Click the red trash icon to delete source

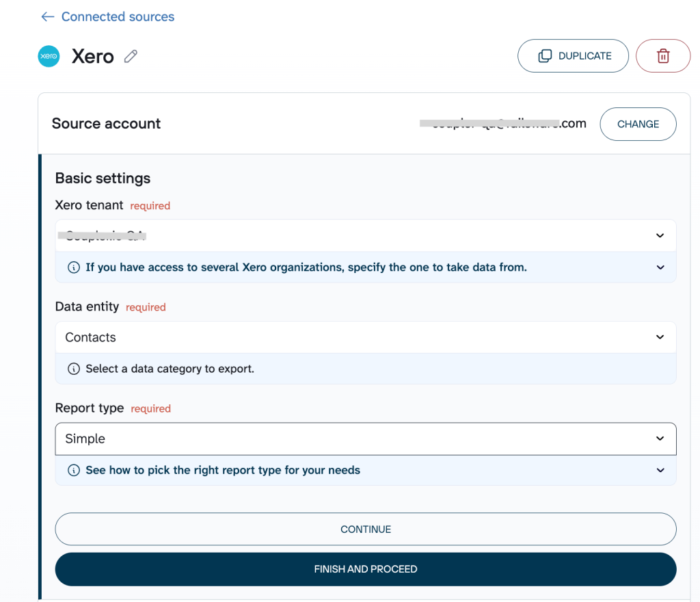click(662, 55)
